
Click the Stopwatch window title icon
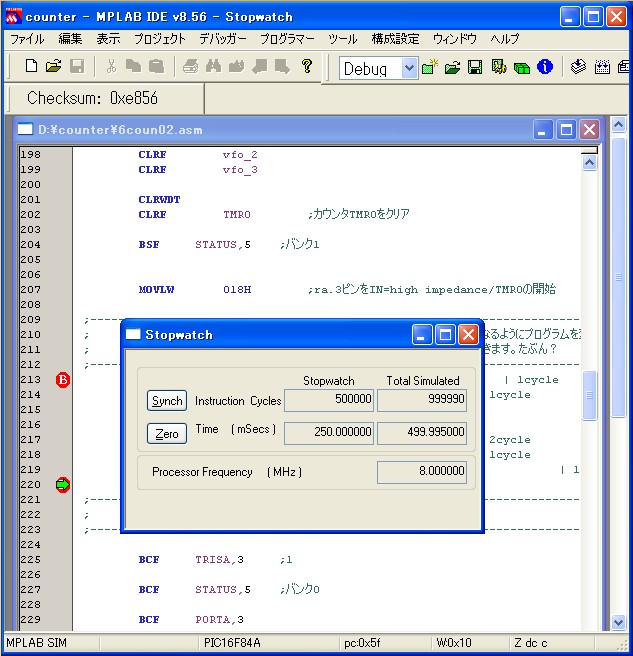[x=133, y=334]
